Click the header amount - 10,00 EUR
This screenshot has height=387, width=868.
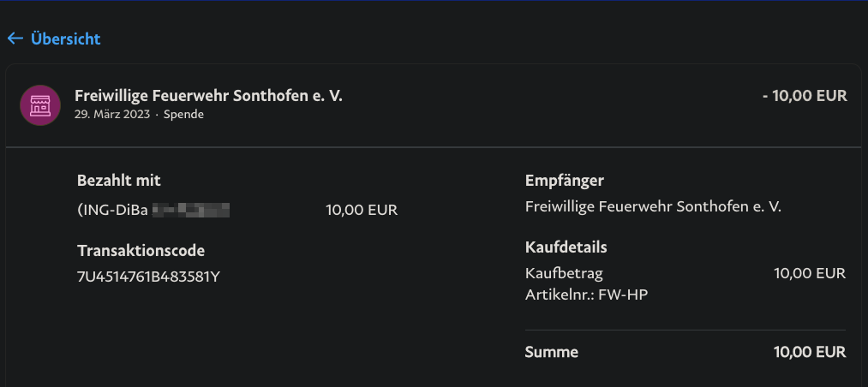pyautogui.click(x=805, y=96)
